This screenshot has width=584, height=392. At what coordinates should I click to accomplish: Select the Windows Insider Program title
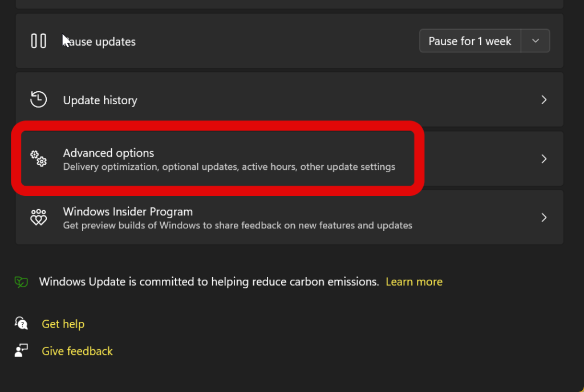(x=128, y=211)
